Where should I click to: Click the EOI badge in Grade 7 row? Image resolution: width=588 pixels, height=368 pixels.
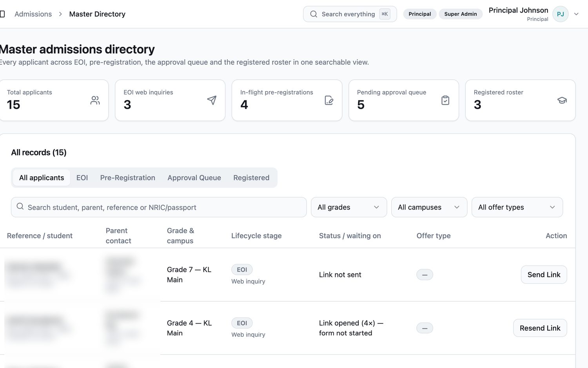pyautogui.click(x=242, y=270)
